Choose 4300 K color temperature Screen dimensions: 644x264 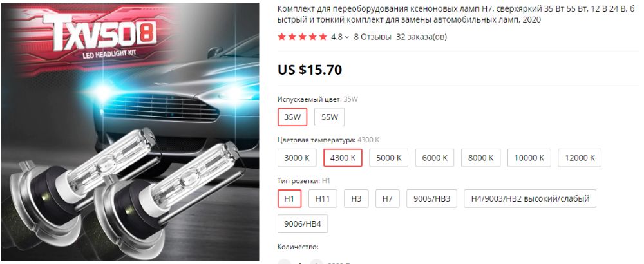pyautogui.click(x=343, y=158)
